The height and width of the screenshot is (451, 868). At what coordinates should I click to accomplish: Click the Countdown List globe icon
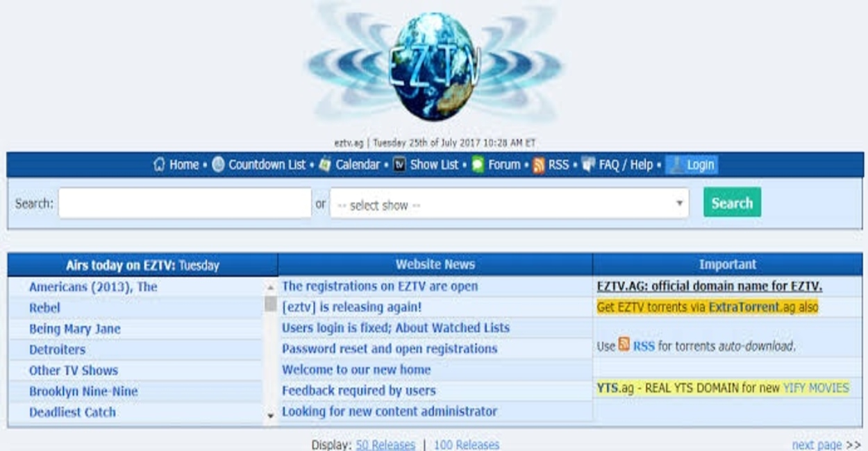coord(218,164)
